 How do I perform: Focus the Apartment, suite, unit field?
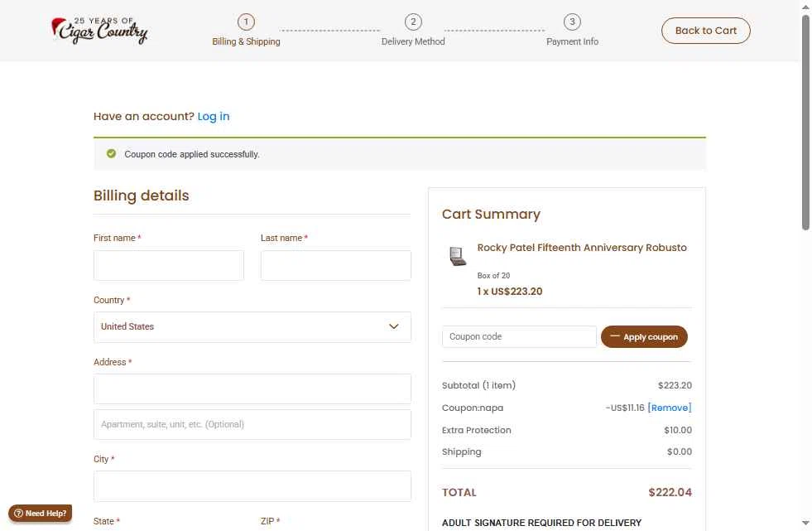click(x=252, y=424)
